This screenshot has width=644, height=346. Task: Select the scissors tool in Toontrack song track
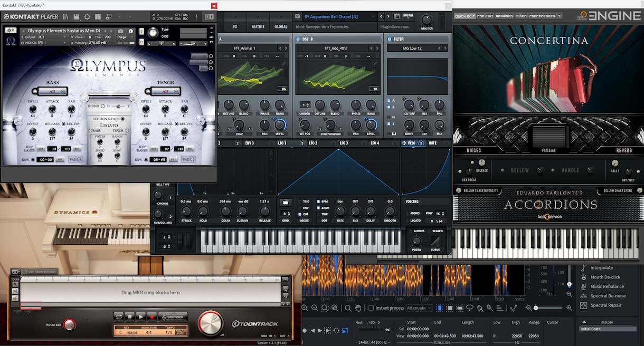tap(15, 291)
